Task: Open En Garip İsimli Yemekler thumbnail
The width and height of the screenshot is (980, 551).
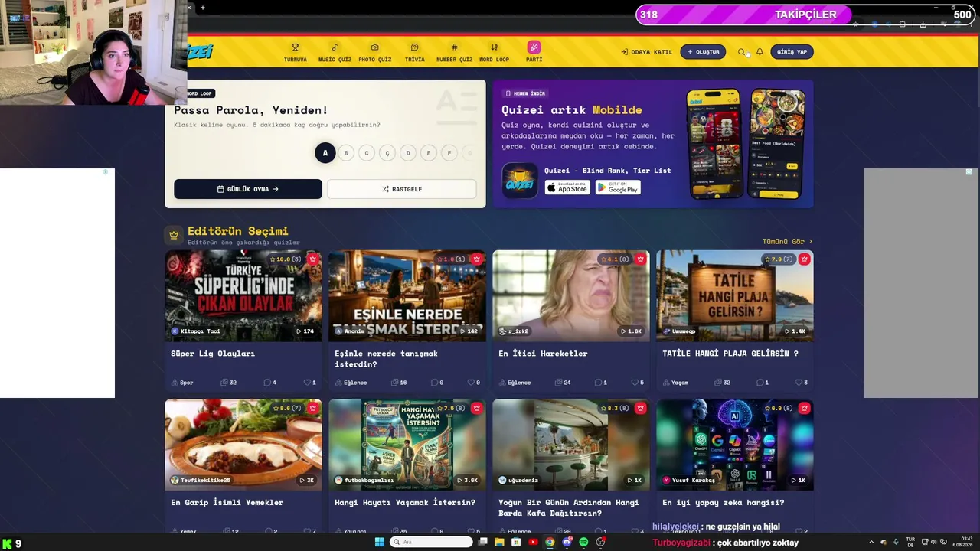Action: pos(243,445)
